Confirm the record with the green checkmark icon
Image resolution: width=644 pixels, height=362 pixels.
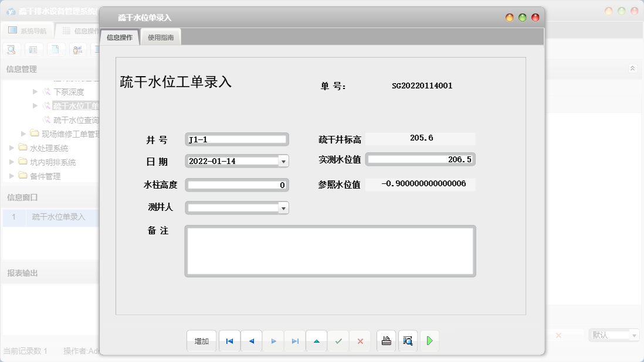pos(338,340)
